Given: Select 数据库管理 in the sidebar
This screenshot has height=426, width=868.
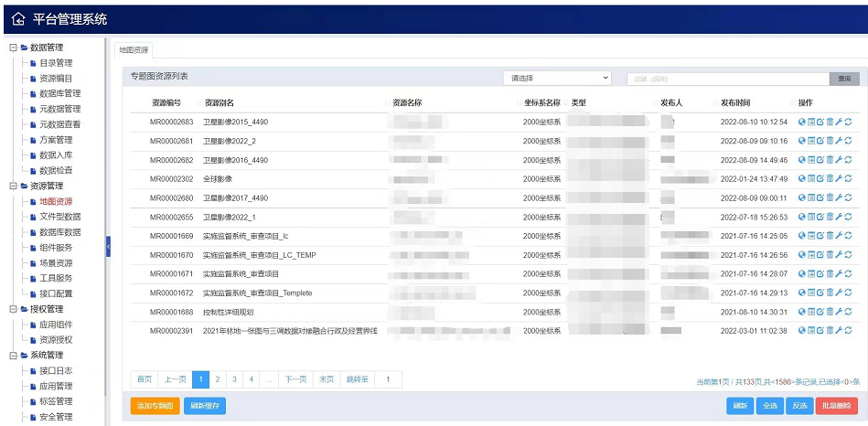Looking at the screenshot, I should tap(59, 93).
